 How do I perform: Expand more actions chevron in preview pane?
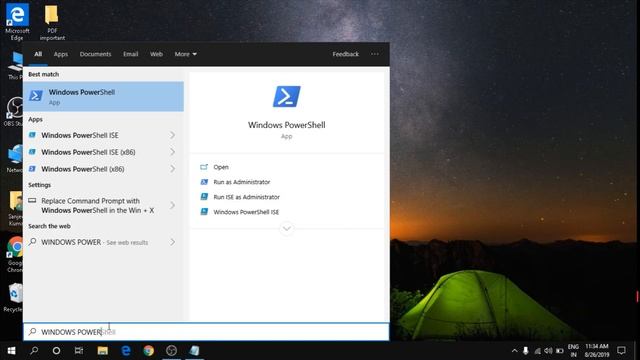[287, 229]
